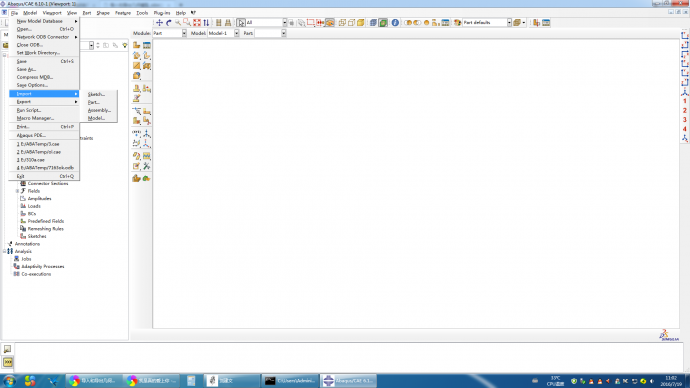Viewport: 690px width, 388px height.
Task: Open Windows Start button
Action: pos(9,381)
